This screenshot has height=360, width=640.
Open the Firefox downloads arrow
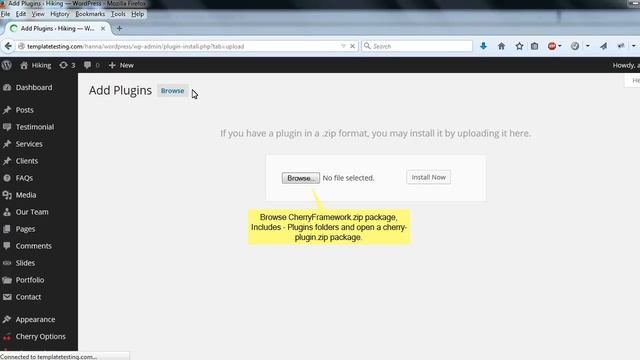coord(483,46)
